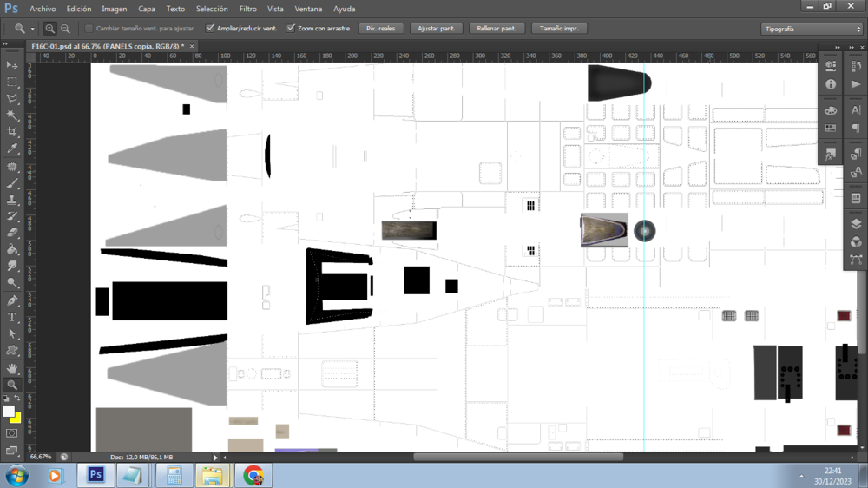This screenshot has height=488, width=868.
Task: Click the 'Tamaño impr.' button
Action: coord(559,29)
